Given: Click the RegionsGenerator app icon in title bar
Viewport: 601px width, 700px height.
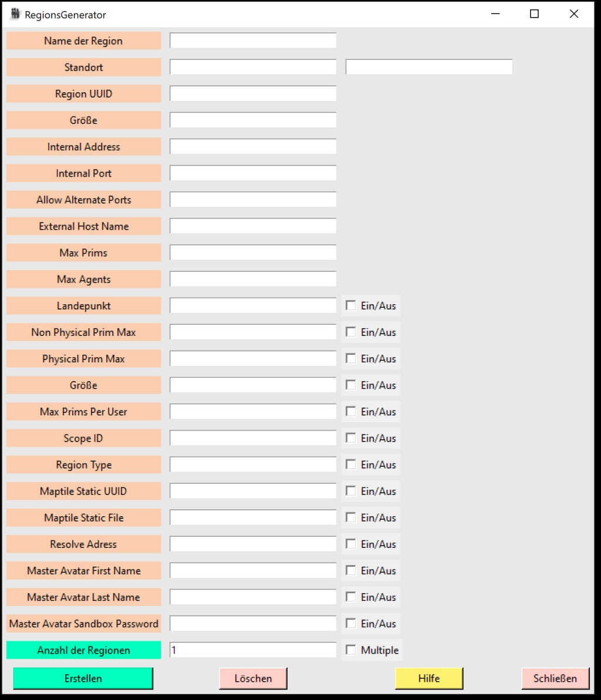Looking at the screenshot, I should tap(15, 14).
